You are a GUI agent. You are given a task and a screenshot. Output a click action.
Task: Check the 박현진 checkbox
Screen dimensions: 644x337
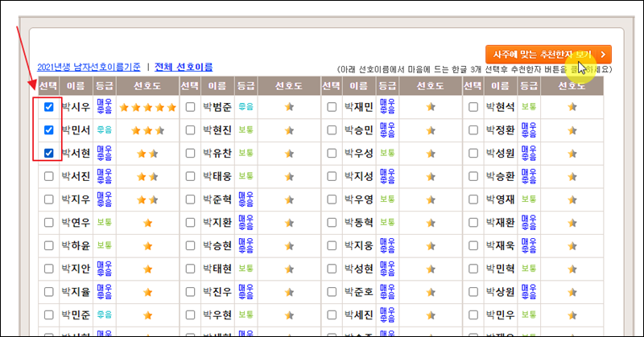[x=190, y=130]
